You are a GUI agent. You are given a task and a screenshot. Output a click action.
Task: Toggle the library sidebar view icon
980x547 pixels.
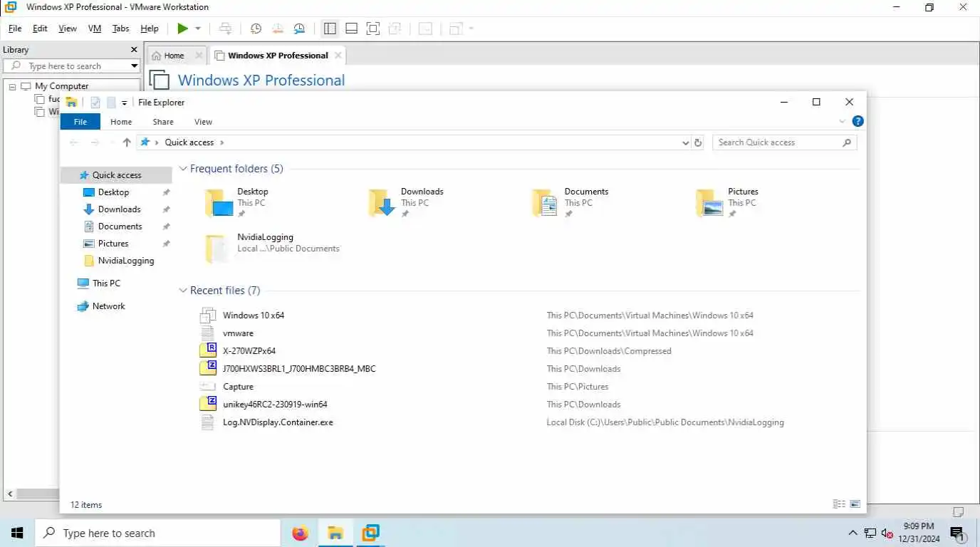(330, 28)
